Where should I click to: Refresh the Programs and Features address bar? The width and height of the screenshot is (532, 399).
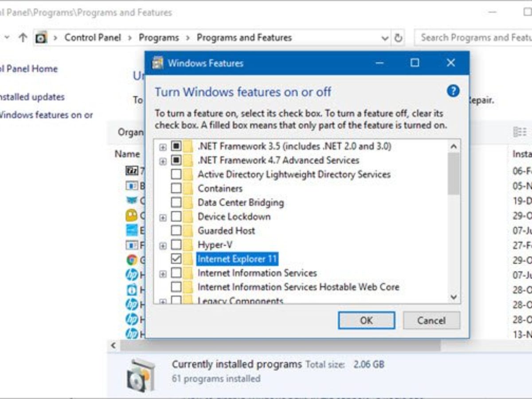[x=398, y=38]
